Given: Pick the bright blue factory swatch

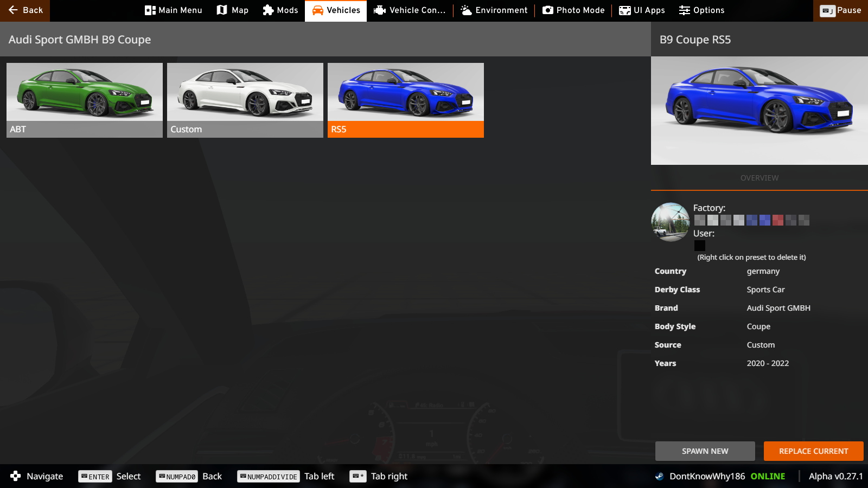Looking at the screenshot, I should 765,220.
